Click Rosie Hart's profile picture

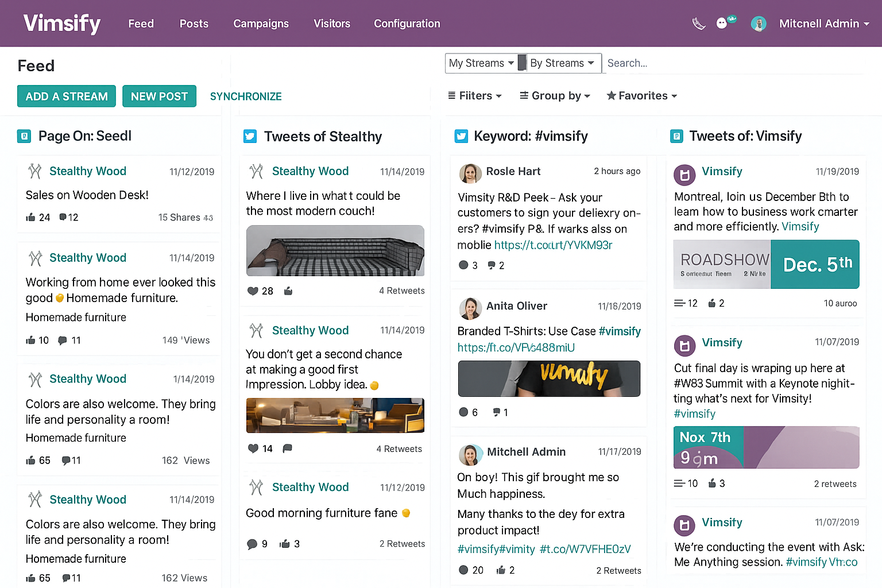[x=470, y=172]
